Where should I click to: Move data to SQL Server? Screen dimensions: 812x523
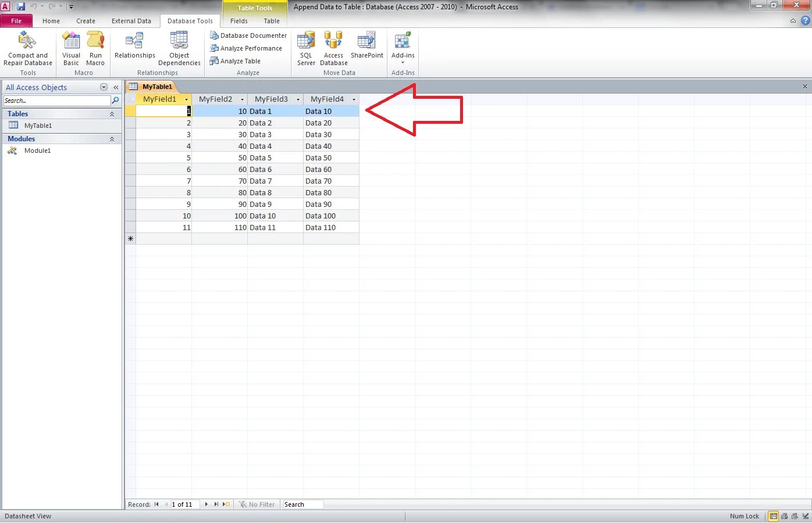[x=306, y=49]
